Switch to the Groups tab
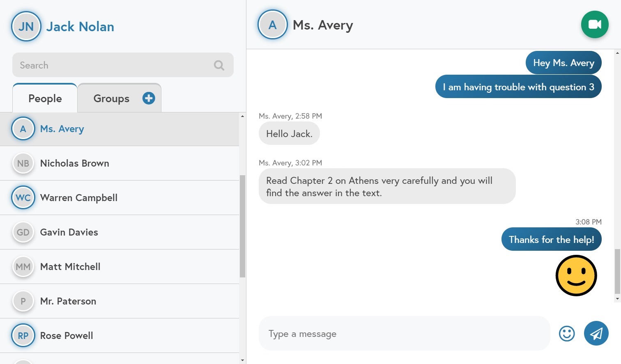The width and height of the screenshot is (621, 364). click(111, 98)
